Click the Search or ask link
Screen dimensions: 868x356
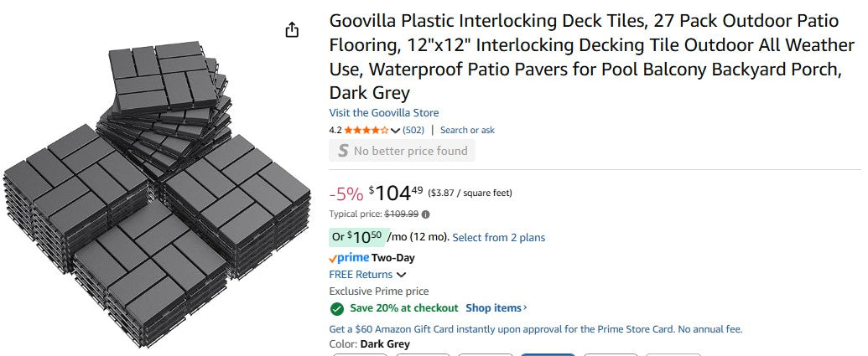click(467, 131)
